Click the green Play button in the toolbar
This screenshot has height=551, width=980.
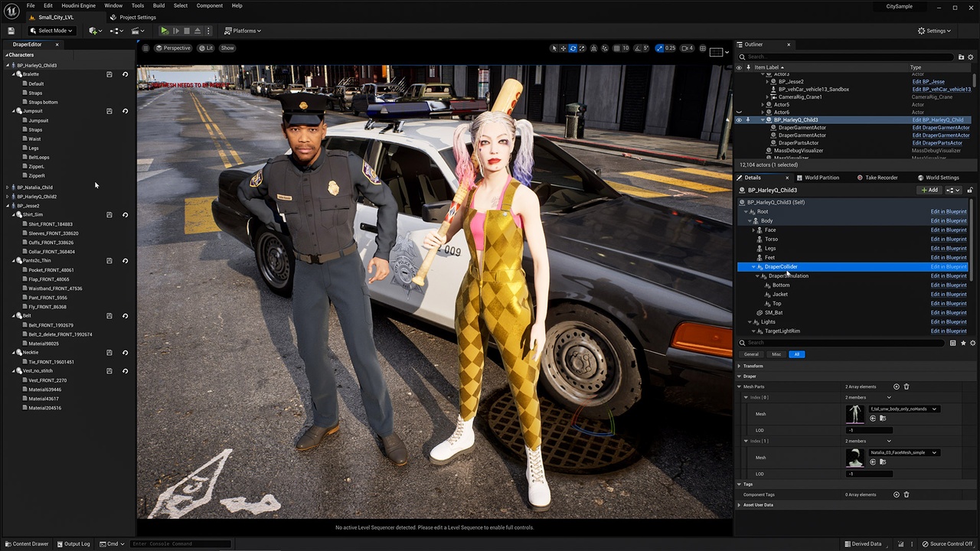click(164, 31)
